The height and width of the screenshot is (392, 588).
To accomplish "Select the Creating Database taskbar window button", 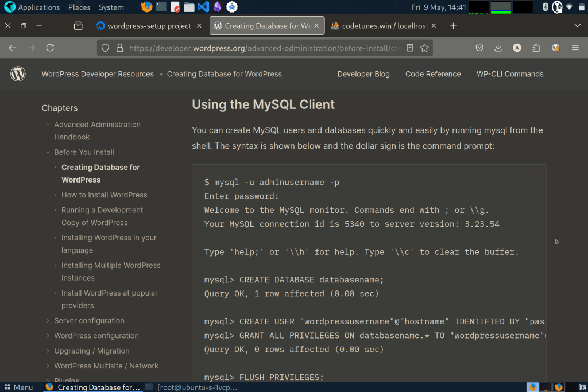I will [x=92, y=387].
